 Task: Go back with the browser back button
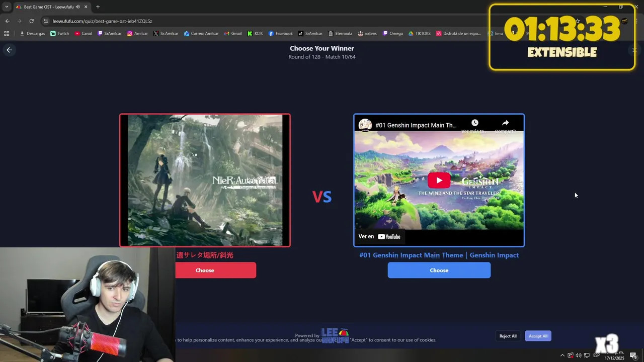pyautogui.click(x=7, y=21)
